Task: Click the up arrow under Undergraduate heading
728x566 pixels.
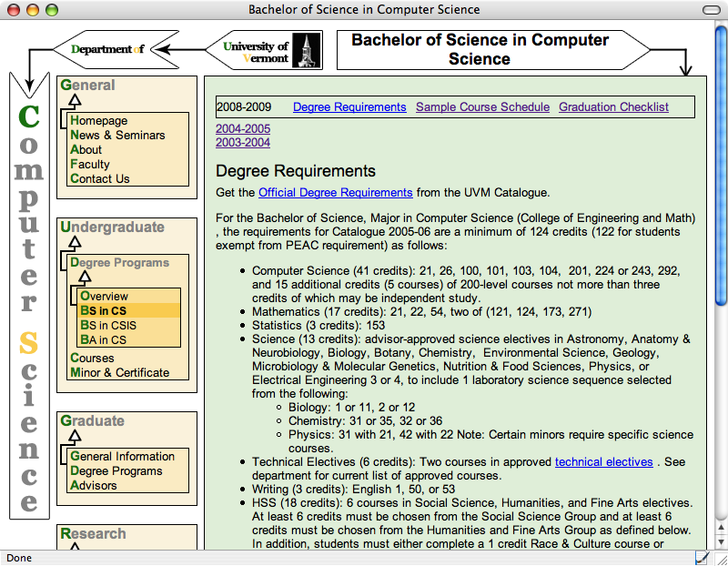Action: 75,242
